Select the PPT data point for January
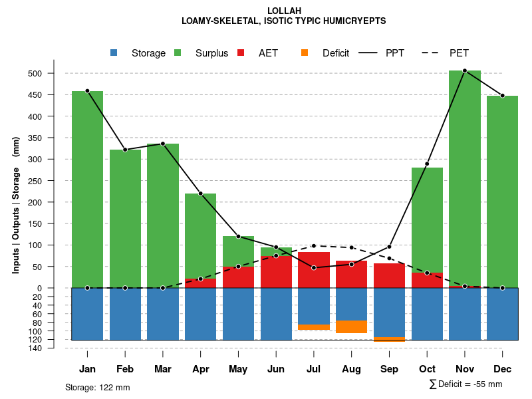 [87, 90]
